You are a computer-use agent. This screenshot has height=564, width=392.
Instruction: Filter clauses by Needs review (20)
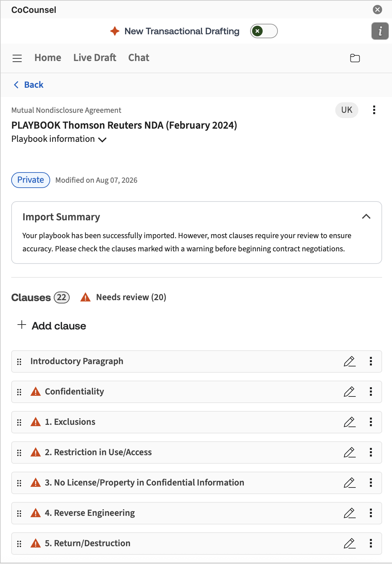click(123, 297)
